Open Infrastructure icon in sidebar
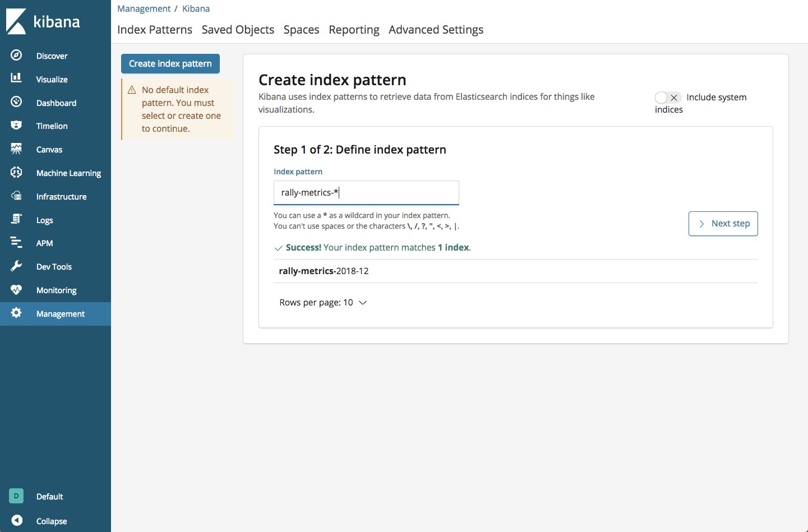Image resolution: width=808 pixels, height=532 pixels. 16,196
